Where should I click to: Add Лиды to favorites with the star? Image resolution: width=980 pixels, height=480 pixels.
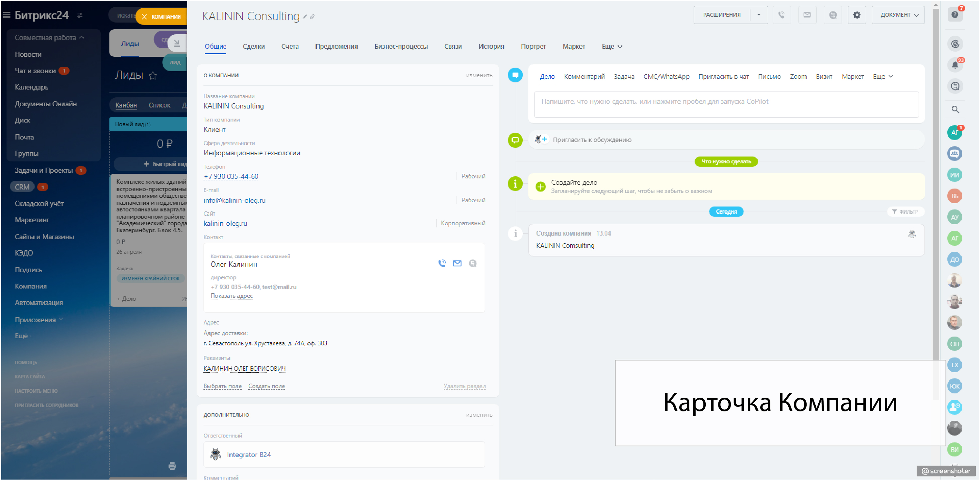(x=153, y=75)
